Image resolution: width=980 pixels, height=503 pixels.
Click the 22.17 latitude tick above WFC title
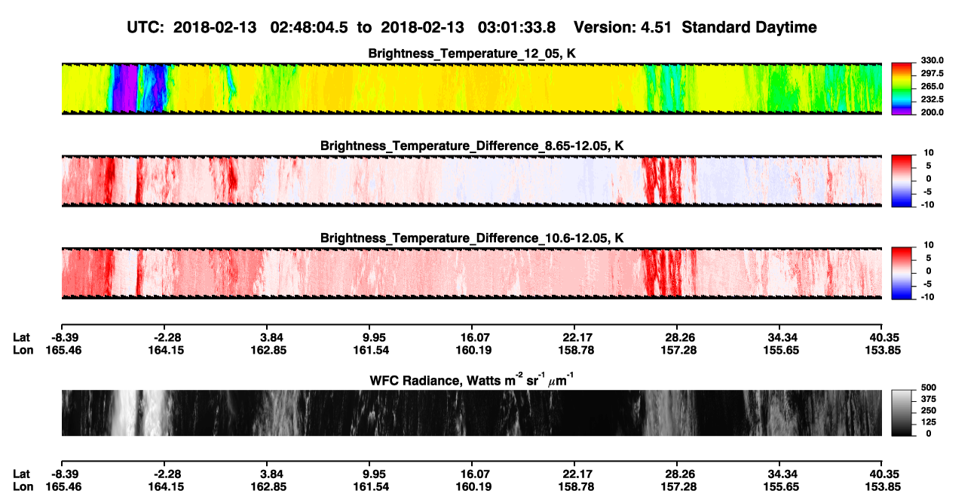pyautogui.click(x=574, y=337)
